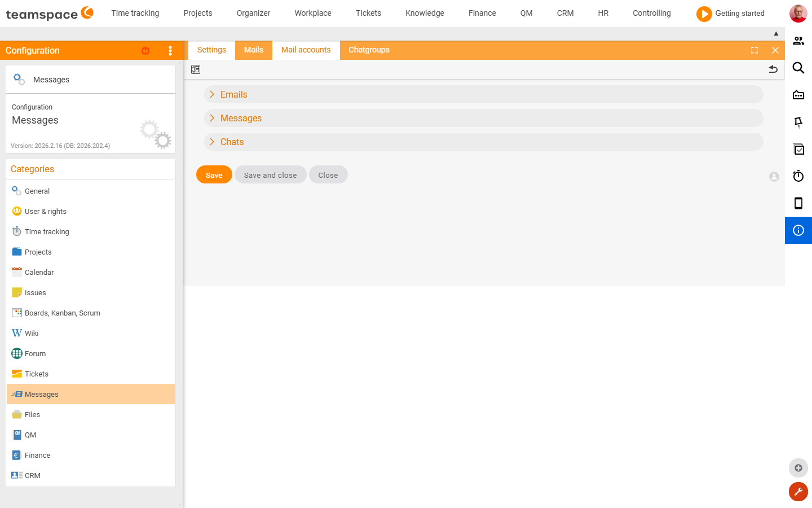This screenshot has width=812, height=508.
Task: Click the grey user icon beside buttons
Action: [774, 177]
